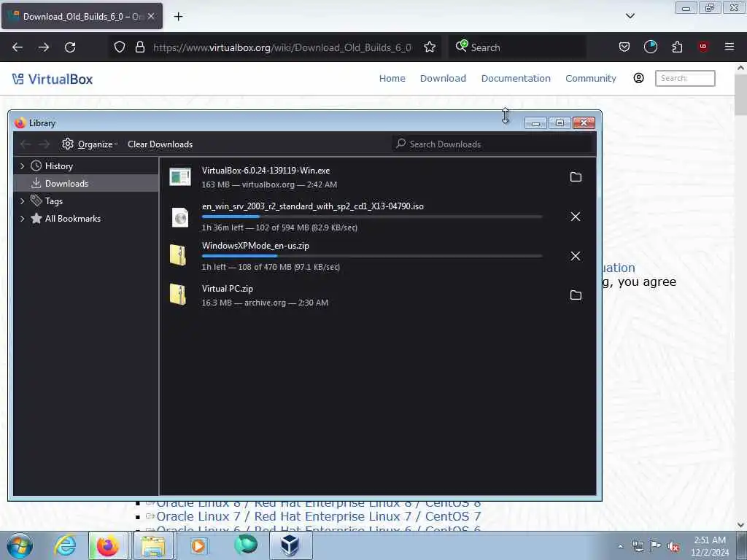The image size is (747, 560).
Task: Click the VirtualBox installer file icon
Action: pos(180,177)
